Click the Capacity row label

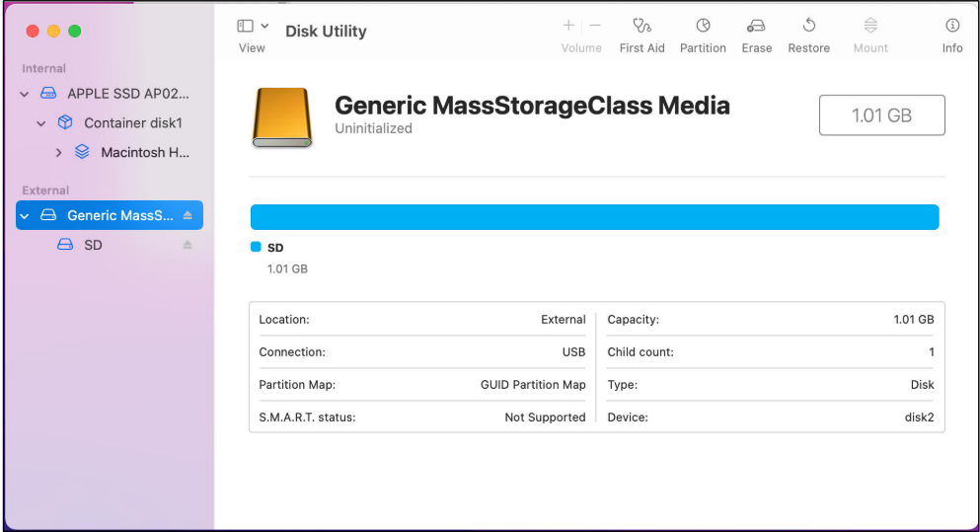coord(634,320)
